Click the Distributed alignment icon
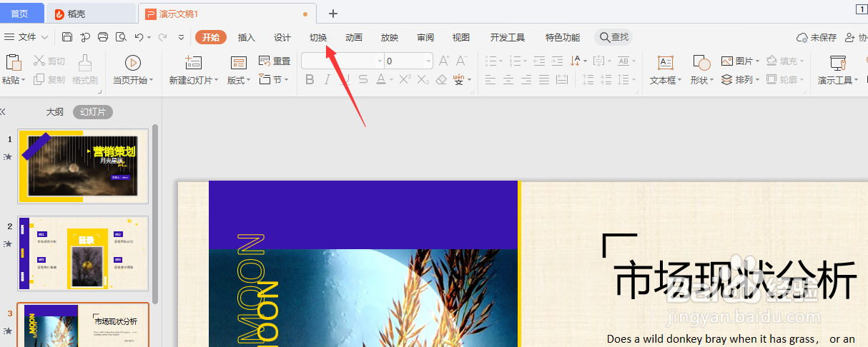 coord(562,80)
